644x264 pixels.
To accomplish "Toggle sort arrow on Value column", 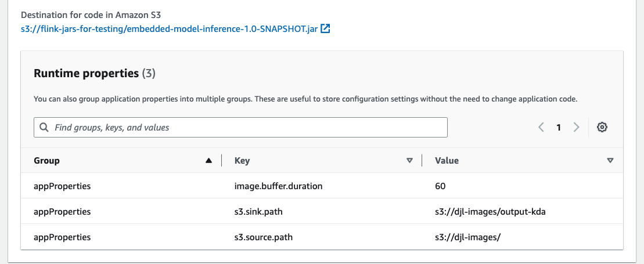I will pos(610,161).
